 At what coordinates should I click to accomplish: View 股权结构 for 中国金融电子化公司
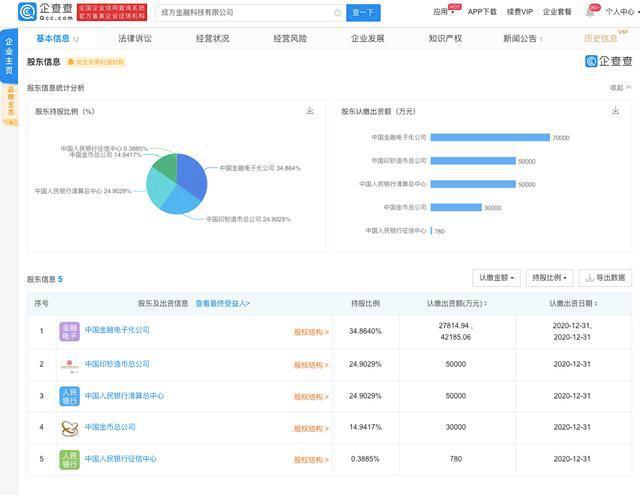coord(311,332)
